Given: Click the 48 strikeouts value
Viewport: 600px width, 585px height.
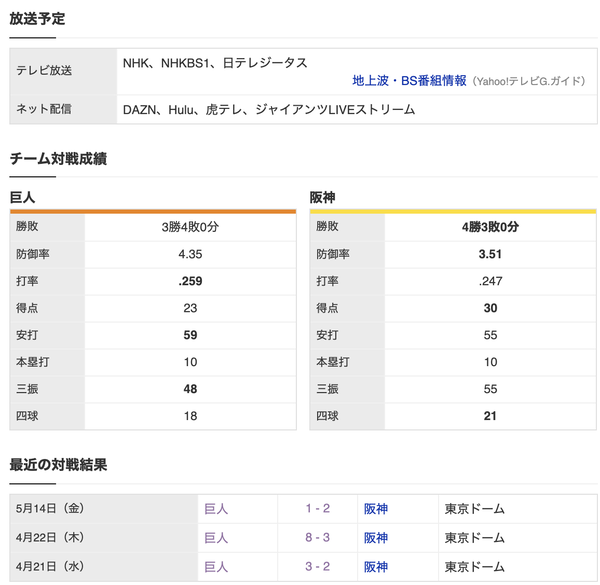Looking at the screenshot, I should coord(190,389).
